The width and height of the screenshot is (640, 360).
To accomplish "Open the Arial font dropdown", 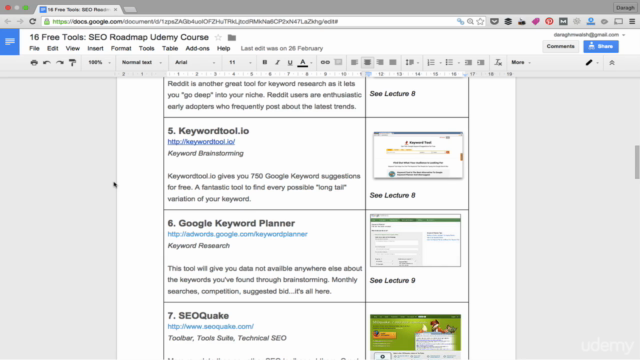I will [x=195, y=62].
